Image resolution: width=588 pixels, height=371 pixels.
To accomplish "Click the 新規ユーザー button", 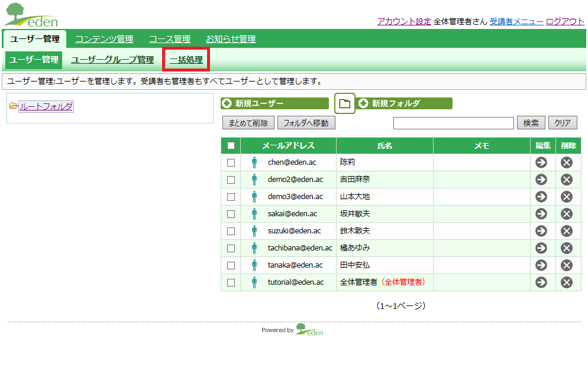I will (275, 103).
